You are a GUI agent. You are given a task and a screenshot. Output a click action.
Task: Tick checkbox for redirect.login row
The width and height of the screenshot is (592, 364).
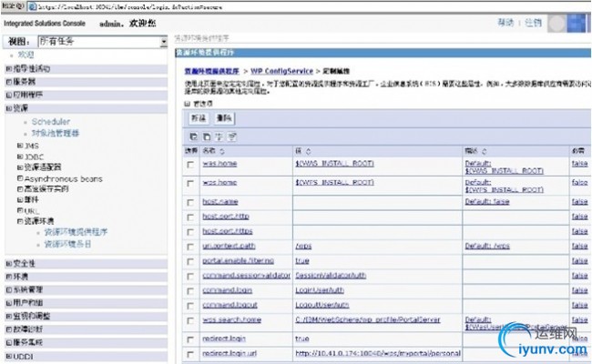pos(190,339)
